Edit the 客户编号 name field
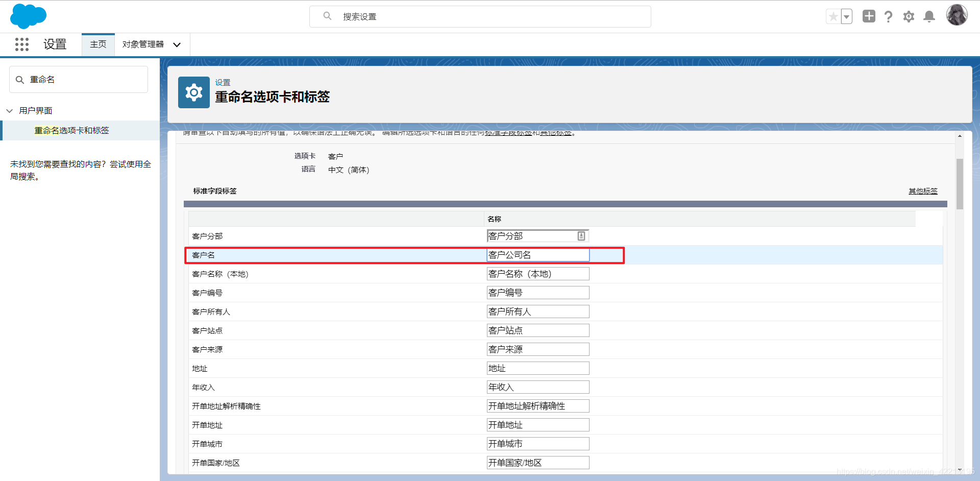The width and height of the screenshot is (980, 481). (x=538, y=293)
